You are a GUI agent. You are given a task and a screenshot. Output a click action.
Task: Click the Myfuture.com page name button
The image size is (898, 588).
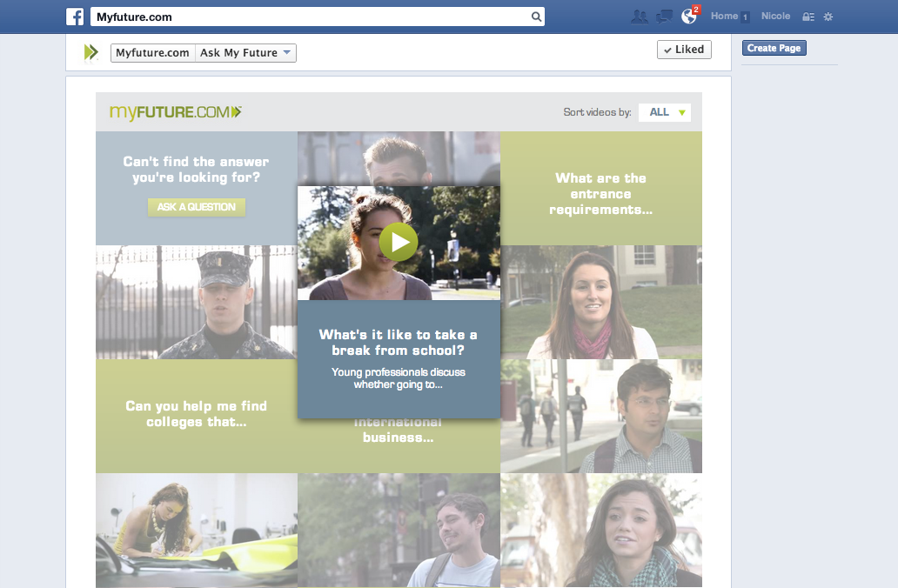(152, 53)
